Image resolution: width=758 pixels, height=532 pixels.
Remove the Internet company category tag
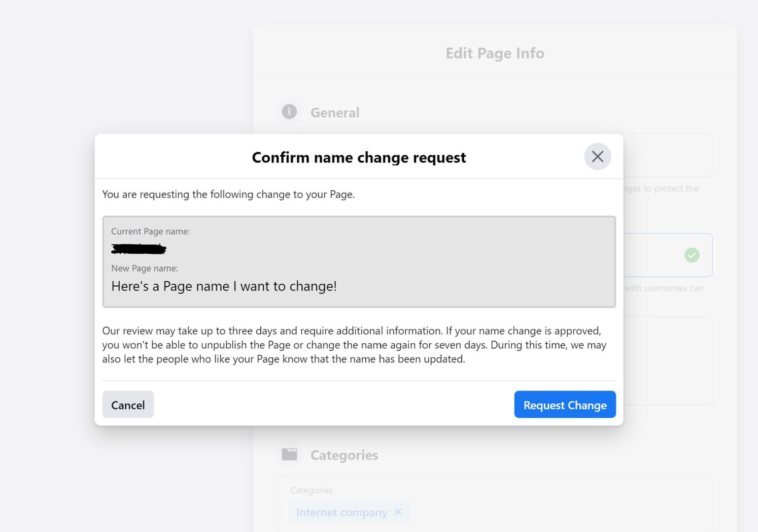pos(398,512)
